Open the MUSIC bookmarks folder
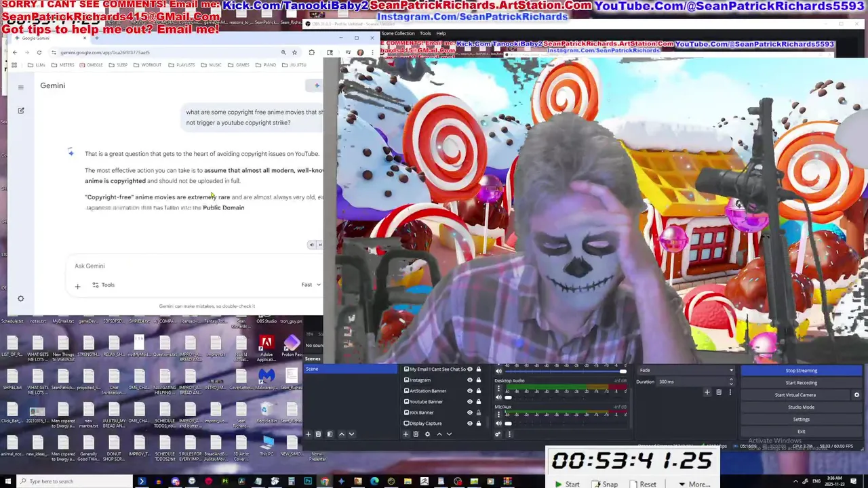This screenshot has width=868, height=488. 211,65
